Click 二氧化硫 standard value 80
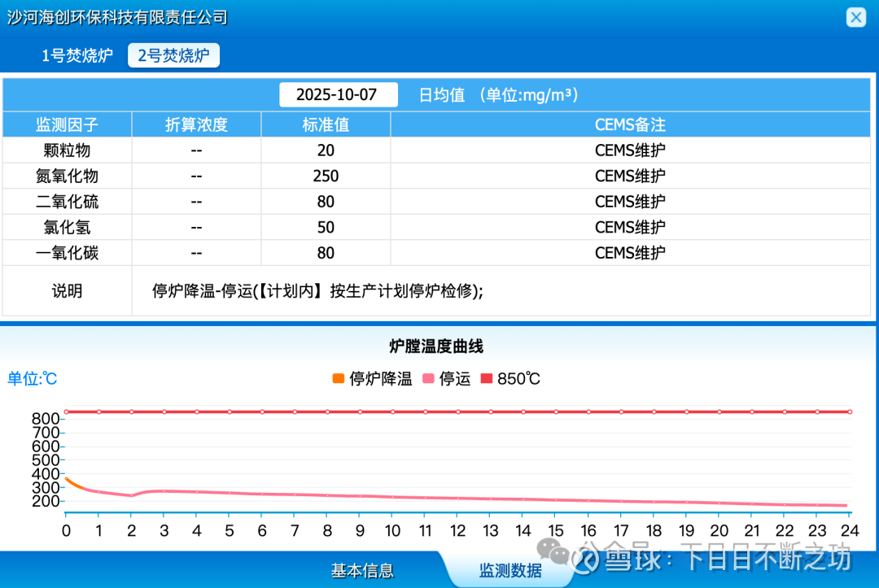Image resolution: width=879 pixels, height=588 pixels. coord(326,202)
